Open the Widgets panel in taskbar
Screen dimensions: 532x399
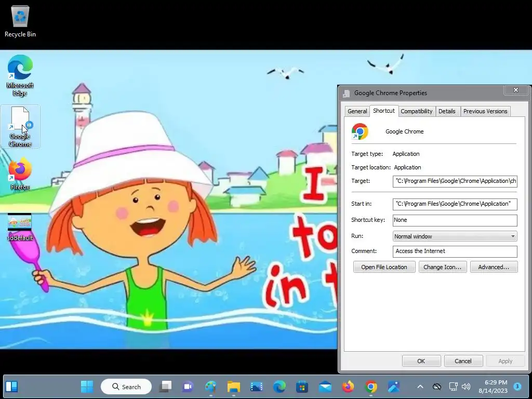(x=12, y=387)
